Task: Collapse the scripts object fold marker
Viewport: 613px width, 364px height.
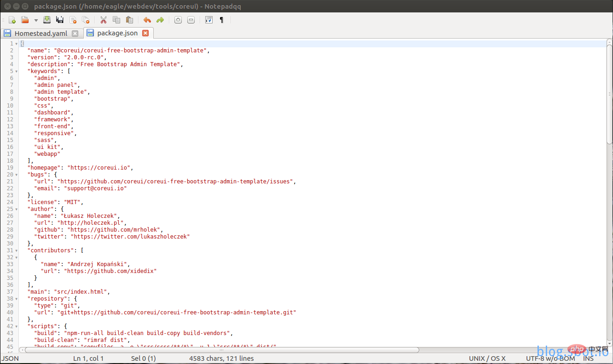Action: click(x=17, y=326)
